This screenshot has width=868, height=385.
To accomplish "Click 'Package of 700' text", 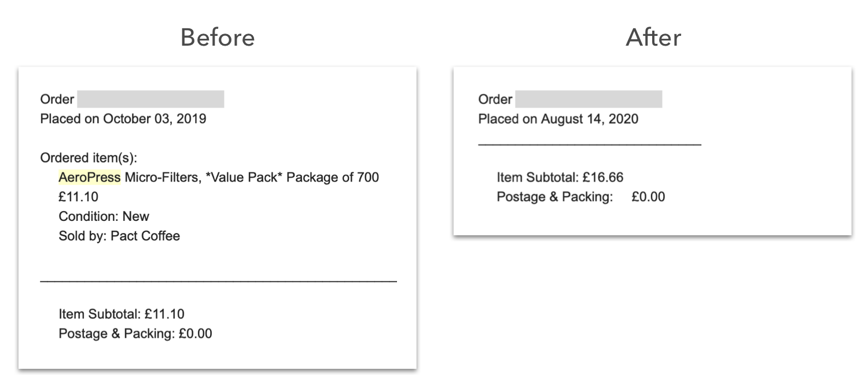I will coord(333,177).
